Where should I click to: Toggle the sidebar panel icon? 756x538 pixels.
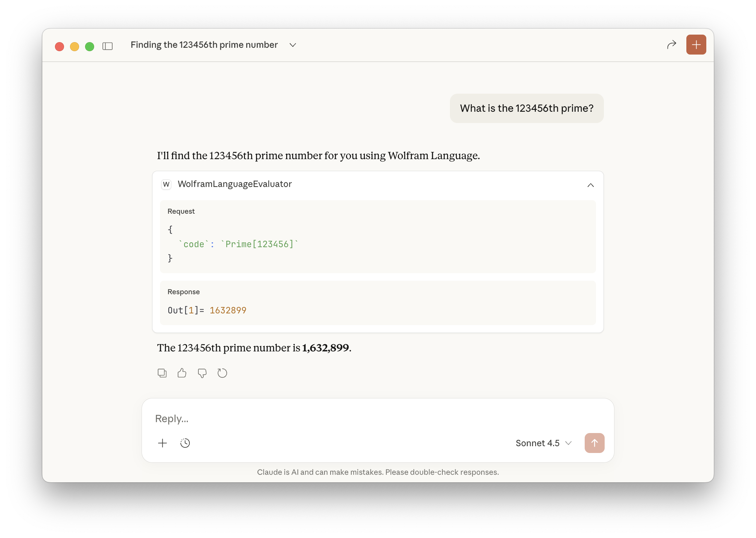tap(108, 46)
